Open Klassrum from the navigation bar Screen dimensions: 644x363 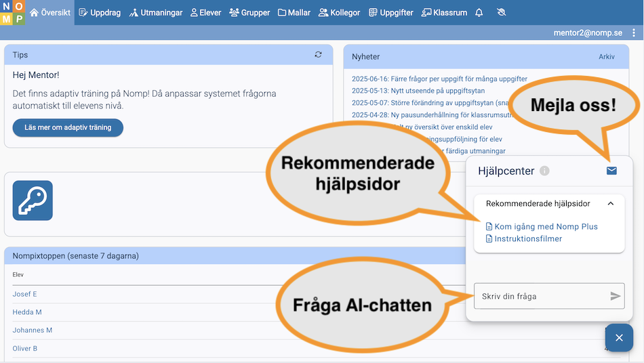(445, 13)
